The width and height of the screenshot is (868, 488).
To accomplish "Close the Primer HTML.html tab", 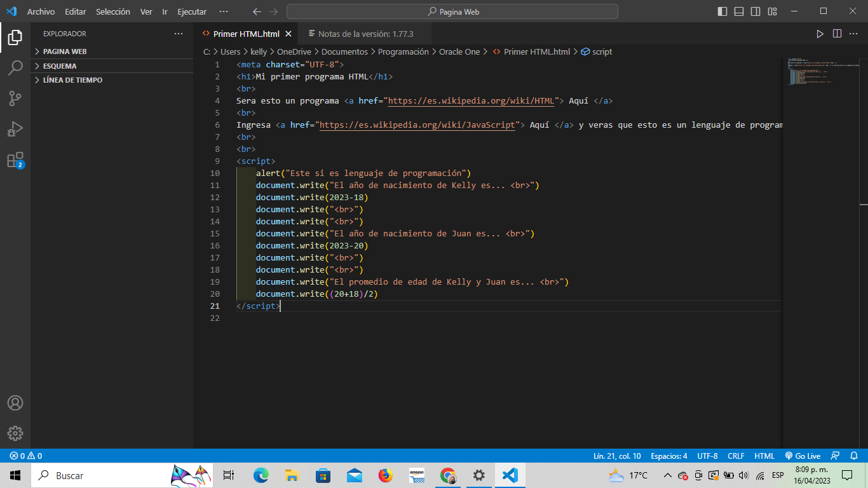I will point(288,34).
